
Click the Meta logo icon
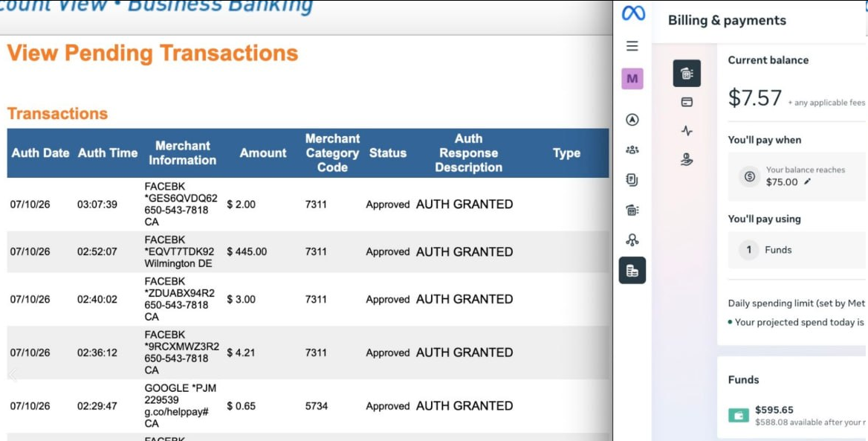coord(632,13)
